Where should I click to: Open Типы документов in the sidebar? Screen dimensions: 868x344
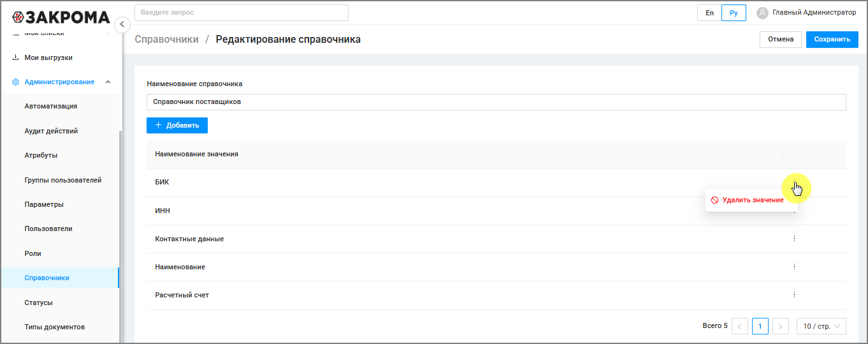(x=55, y=327)
